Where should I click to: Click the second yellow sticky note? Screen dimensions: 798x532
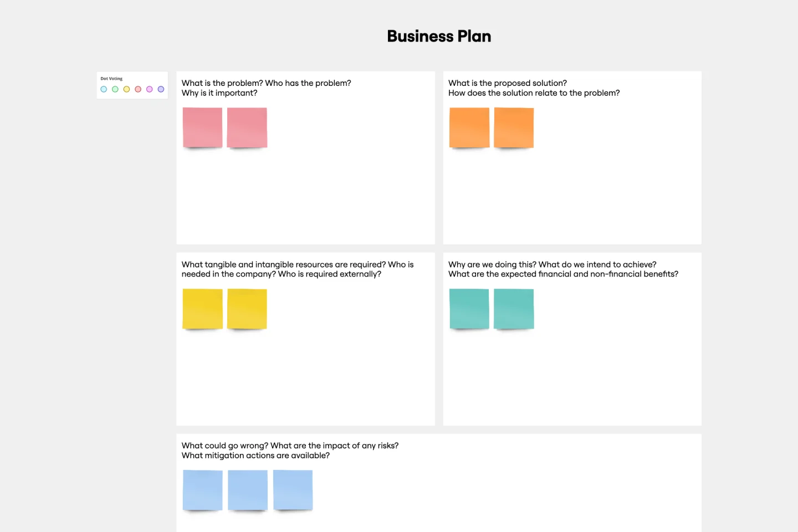pyautogui.click(x=247, y=309)
